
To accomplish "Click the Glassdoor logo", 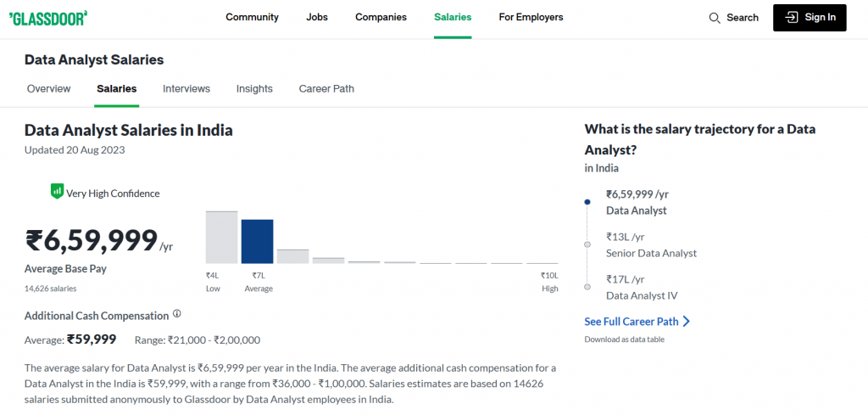I will (48, 18).
